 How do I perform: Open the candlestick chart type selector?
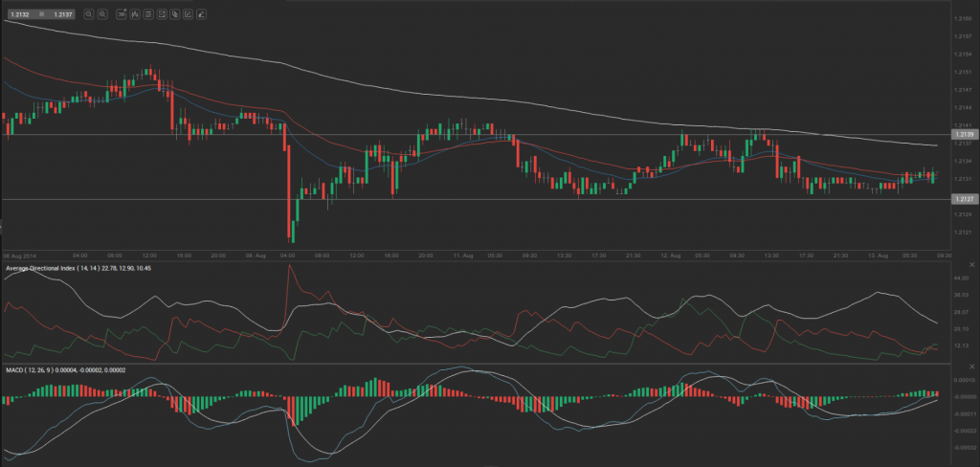135,14
